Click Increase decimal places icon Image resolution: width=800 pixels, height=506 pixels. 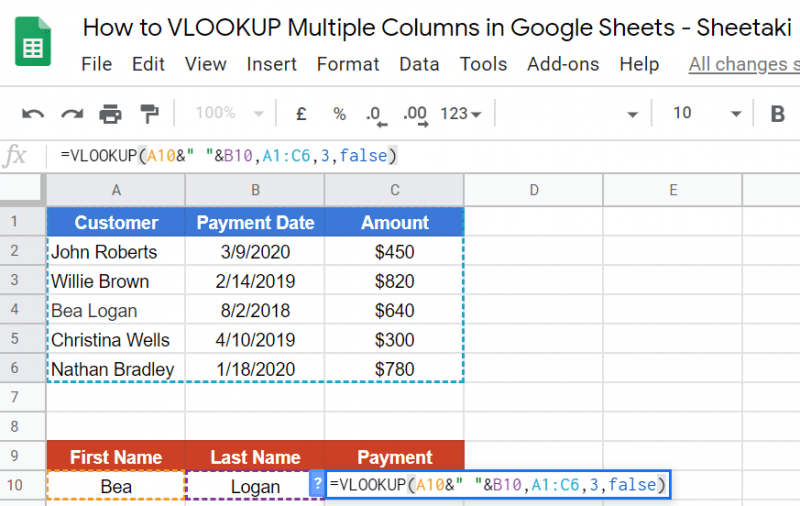(x=413, y=114)
